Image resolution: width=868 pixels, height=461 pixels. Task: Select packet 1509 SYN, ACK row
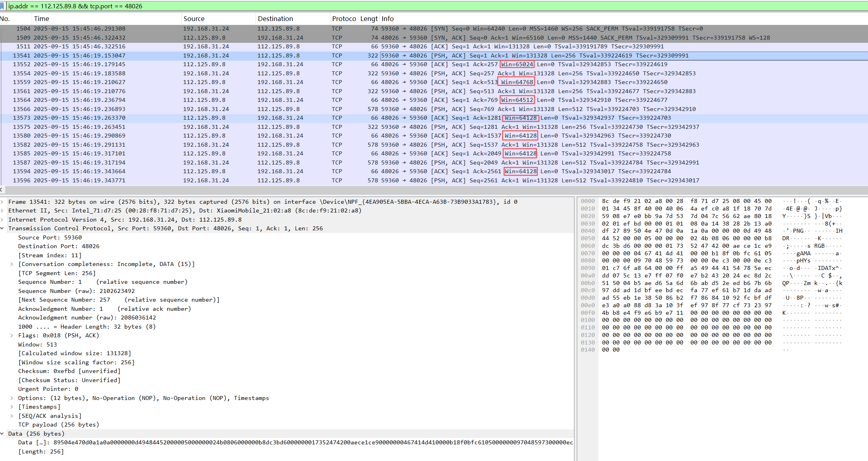click(x=434, y=38)
